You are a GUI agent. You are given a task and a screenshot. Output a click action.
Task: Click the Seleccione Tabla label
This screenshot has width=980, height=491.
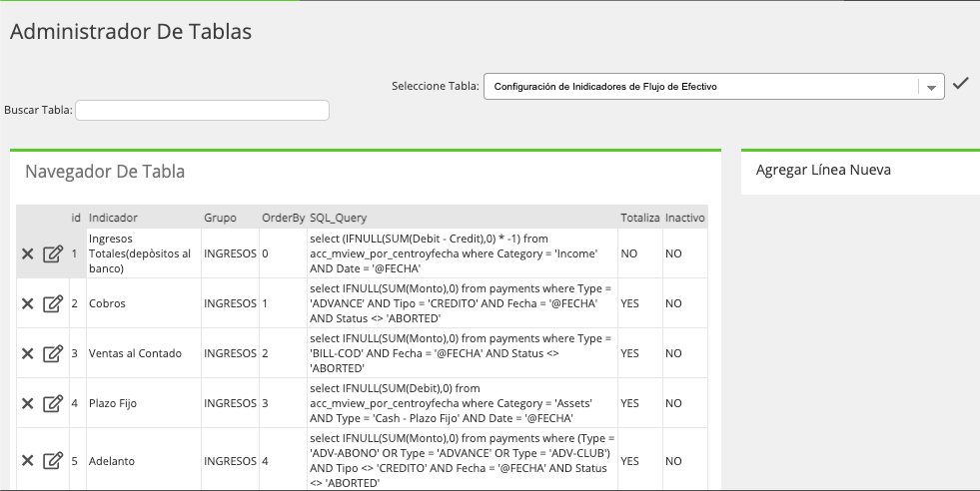pos(435,86)
